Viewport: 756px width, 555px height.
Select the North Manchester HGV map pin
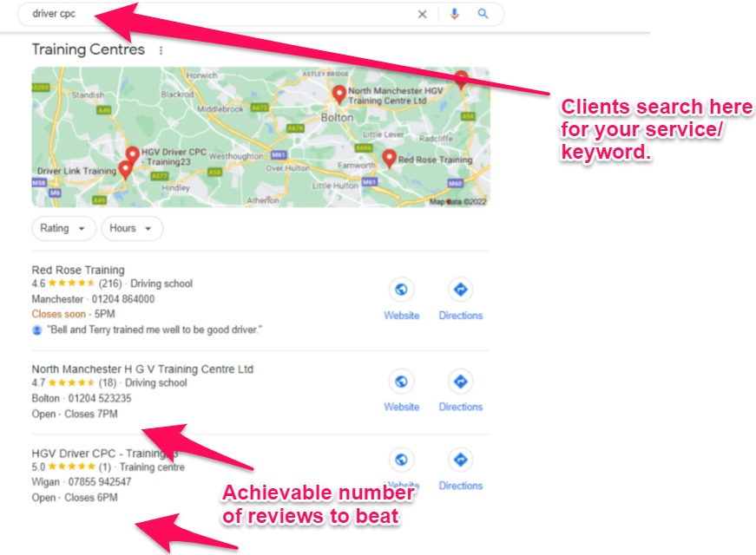coord(339,95)
